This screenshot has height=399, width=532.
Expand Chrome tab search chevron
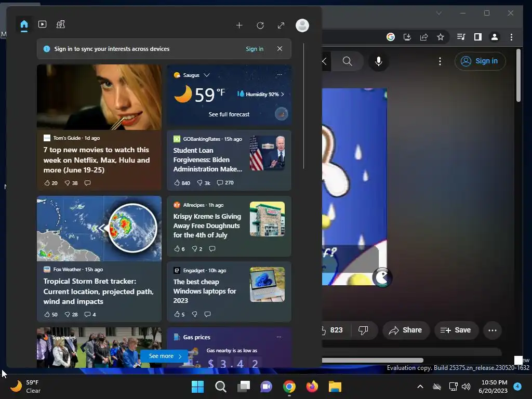point(438,13)
